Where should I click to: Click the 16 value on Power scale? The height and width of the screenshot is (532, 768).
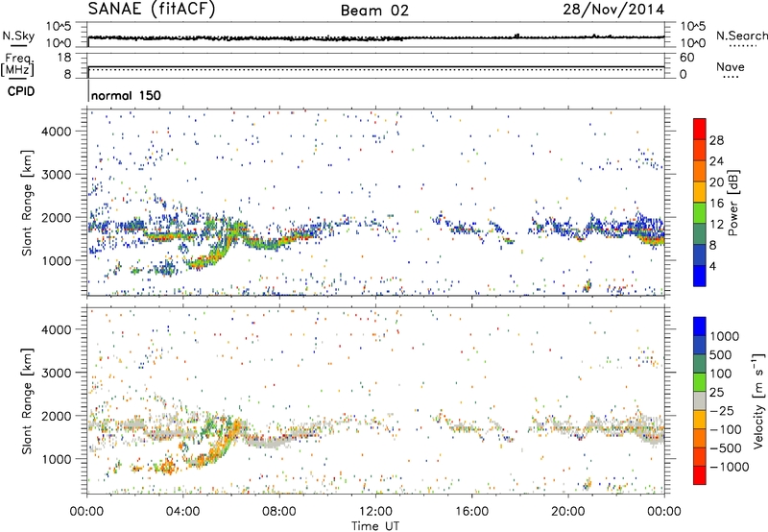[716, 203]
